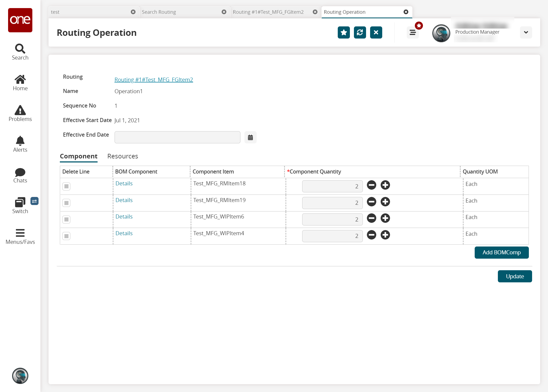Image resolution: width=548 pixels, height=392 pixels.
Task: Open the Search icon in sidebar
Action: (x=20, y=52)
